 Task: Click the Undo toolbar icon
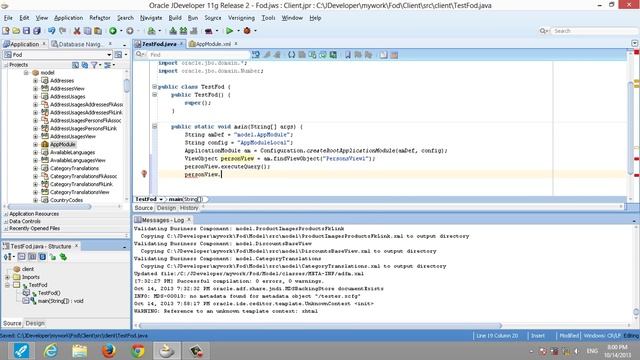pos(51,31)
